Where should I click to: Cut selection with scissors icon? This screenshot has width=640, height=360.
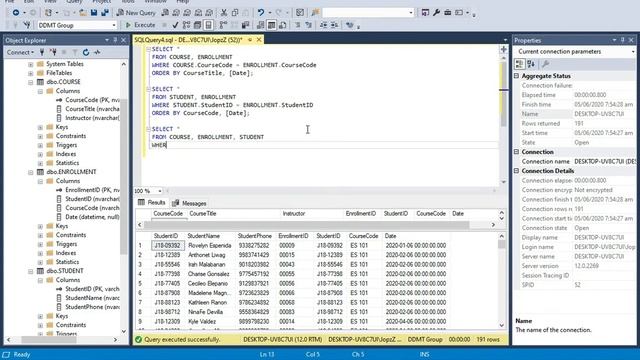coord(224,13)
